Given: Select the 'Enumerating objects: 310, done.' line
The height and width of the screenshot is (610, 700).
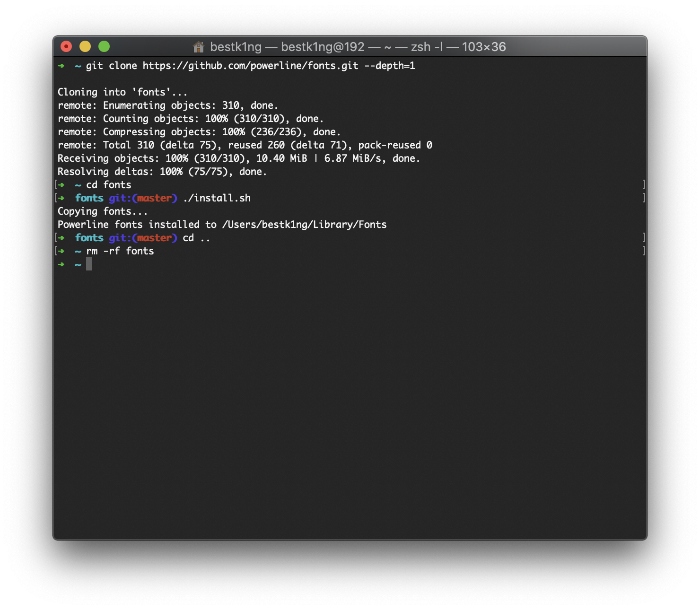Looking at the screenshot, I should pyautogui.click(x=168, y=105).
